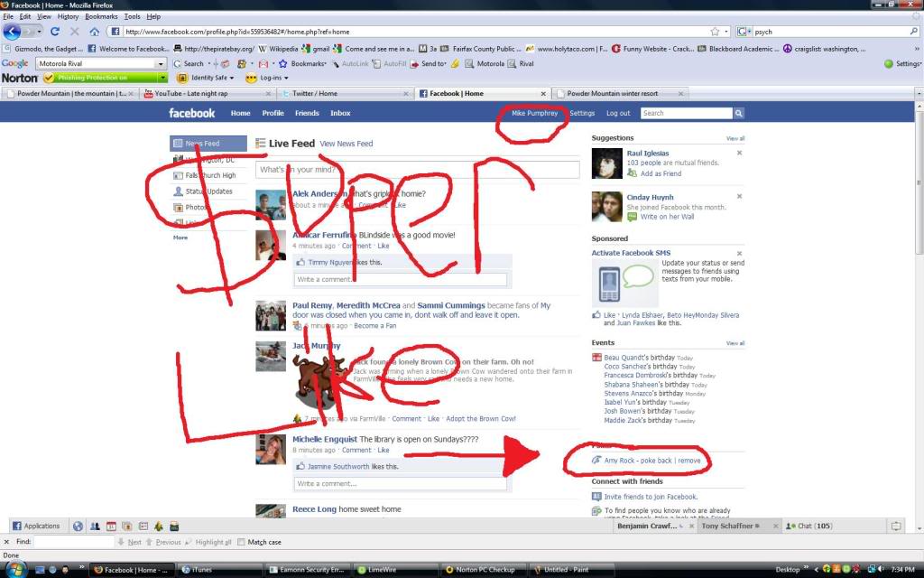Expand the Norton Log-ins dropdown
Screen dimensions: 924x578
tap(286, 78)
